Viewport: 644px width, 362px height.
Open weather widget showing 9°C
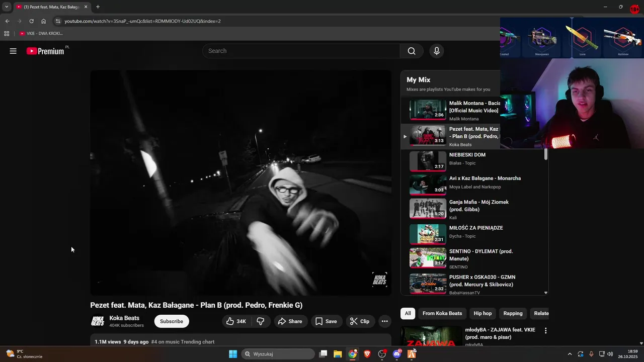(24, 354)
